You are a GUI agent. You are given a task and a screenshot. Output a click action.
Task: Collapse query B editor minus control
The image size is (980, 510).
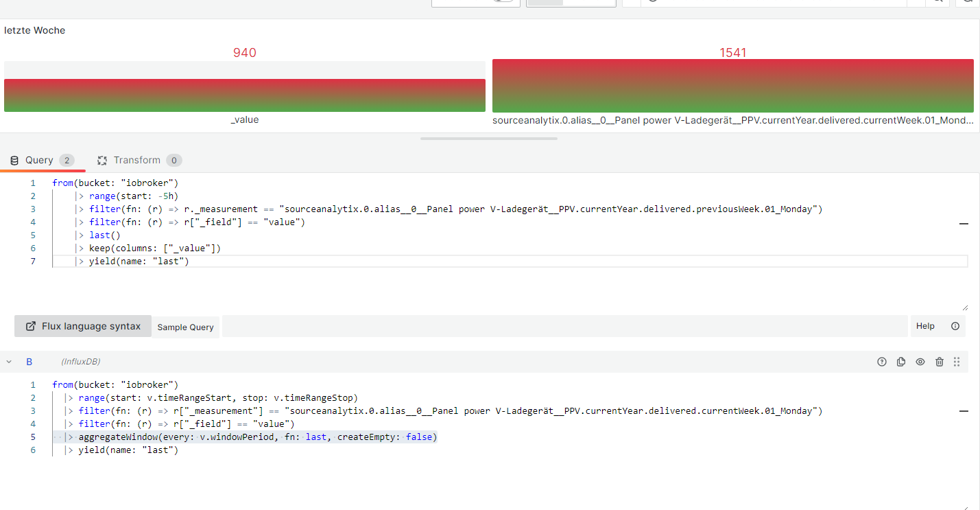tap(964, 411)
